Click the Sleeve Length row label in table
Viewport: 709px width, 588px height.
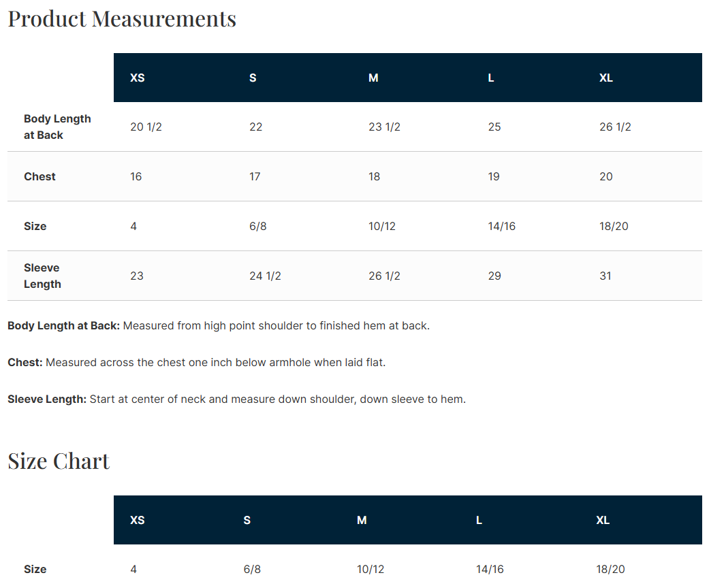[x=42, y=276]
